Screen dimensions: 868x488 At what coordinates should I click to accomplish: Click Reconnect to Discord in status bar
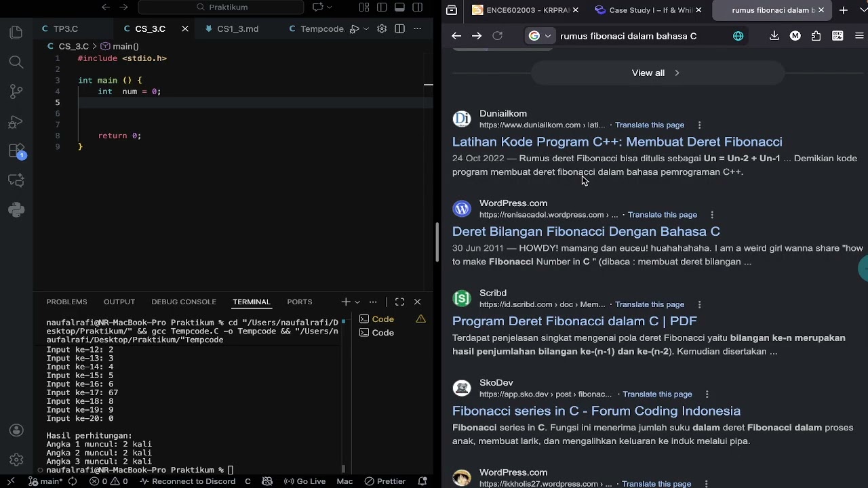[x=188, y=481]
